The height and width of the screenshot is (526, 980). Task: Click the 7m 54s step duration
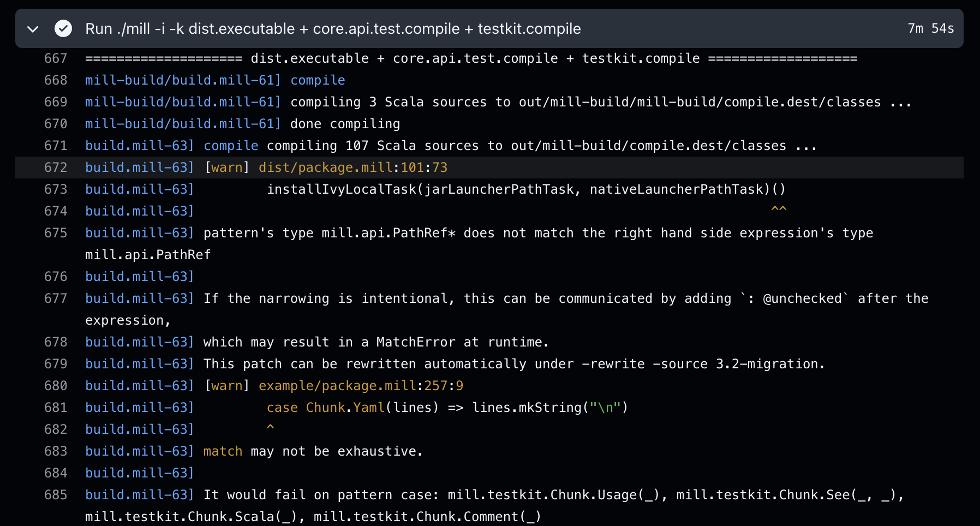(930, 28)
